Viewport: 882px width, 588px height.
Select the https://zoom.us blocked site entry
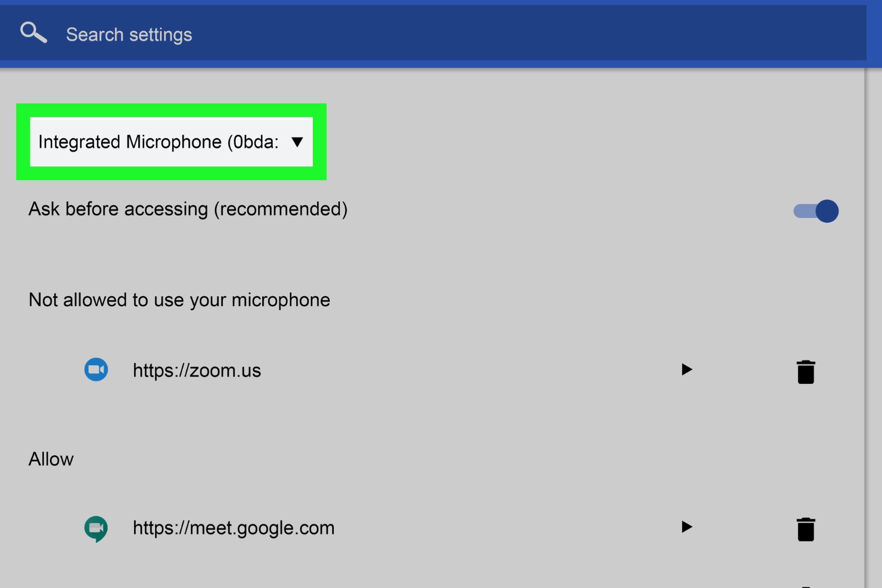coord(197,370)
